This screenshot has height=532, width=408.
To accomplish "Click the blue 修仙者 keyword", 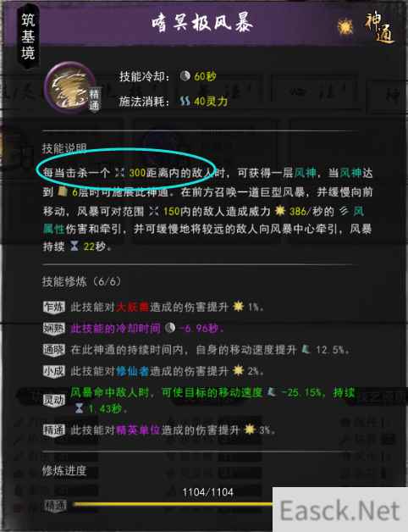I will tap(132, 371).
